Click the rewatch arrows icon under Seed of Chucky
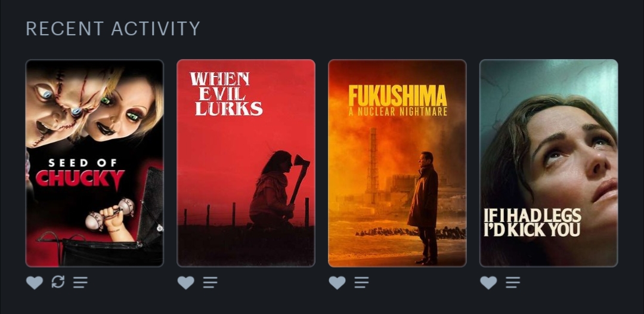 coord(58,282)
